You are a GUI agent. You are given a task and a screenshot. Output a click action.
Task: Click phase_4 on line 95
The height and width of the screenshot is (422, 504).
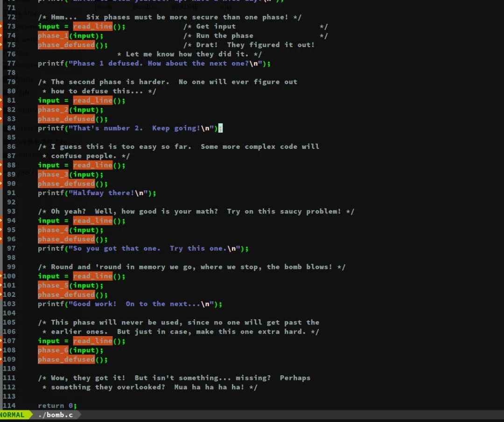53,230
